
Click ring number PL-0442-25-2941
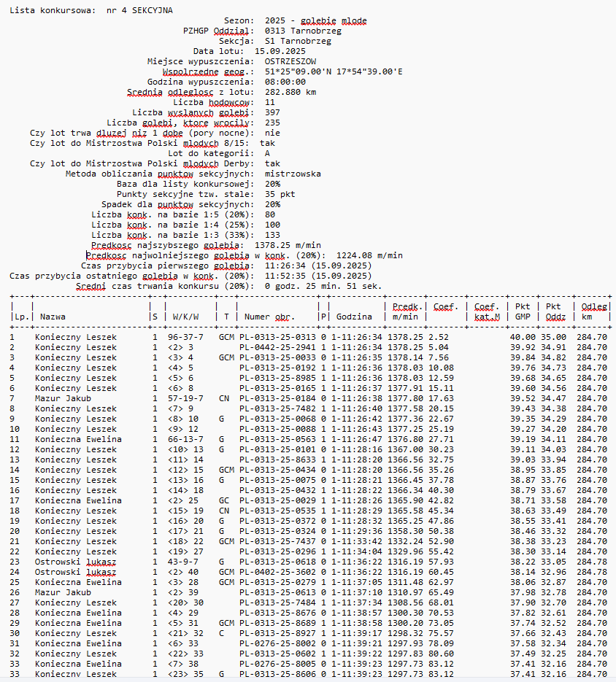(277, 347)
